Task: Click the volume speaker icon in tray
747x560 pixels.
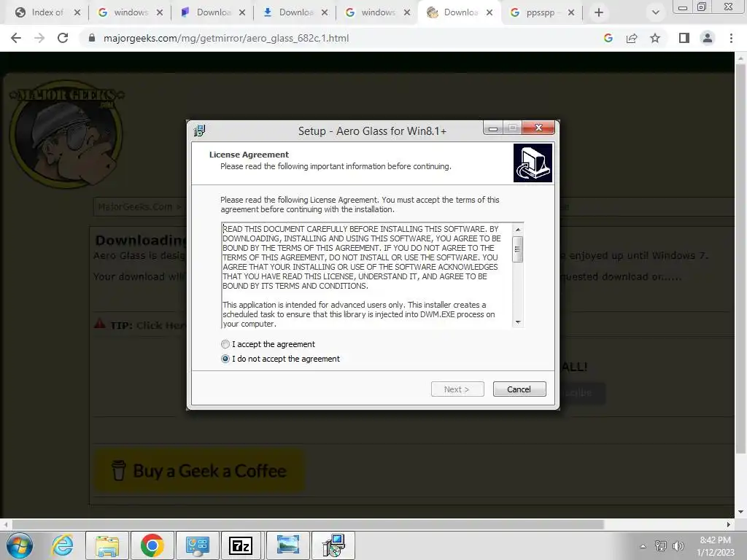Action: pyautogui.click(x=678, y=546)
